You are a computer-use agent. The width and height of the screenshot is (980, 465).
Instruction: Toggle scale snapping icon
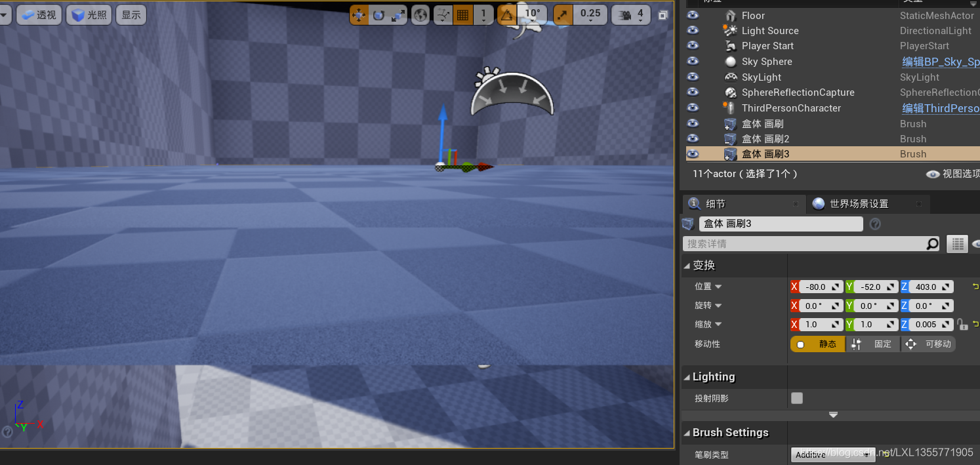point(563,14)
